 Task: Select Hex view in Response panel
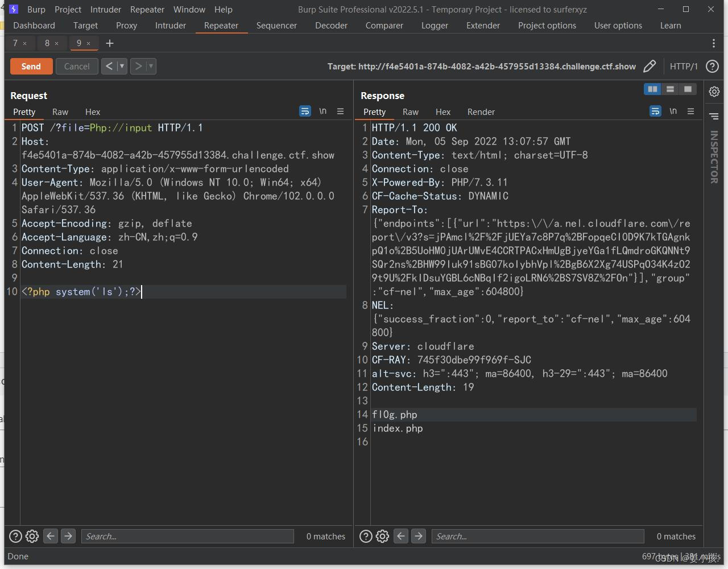[443, 112]
